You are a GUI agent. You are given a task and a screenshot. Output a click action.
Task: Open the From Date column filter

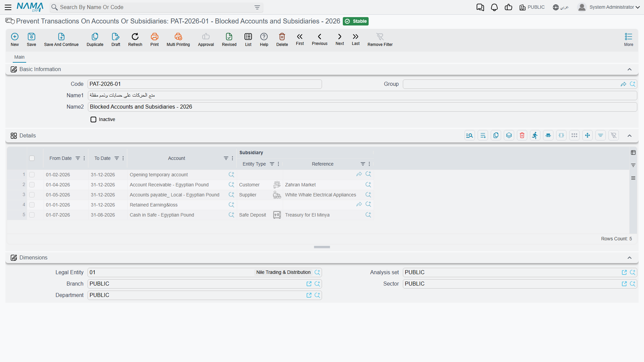click(x=78, y=158)
